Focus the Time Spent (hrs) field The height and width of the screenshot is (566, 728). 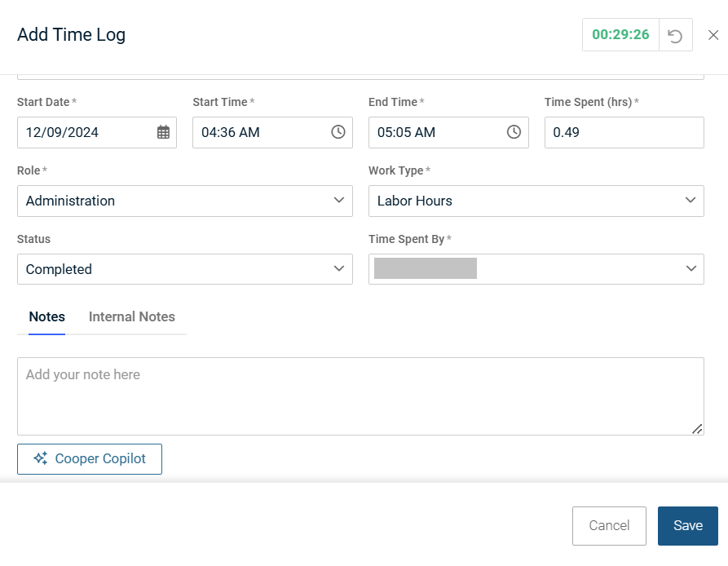[x=624, y=132]
